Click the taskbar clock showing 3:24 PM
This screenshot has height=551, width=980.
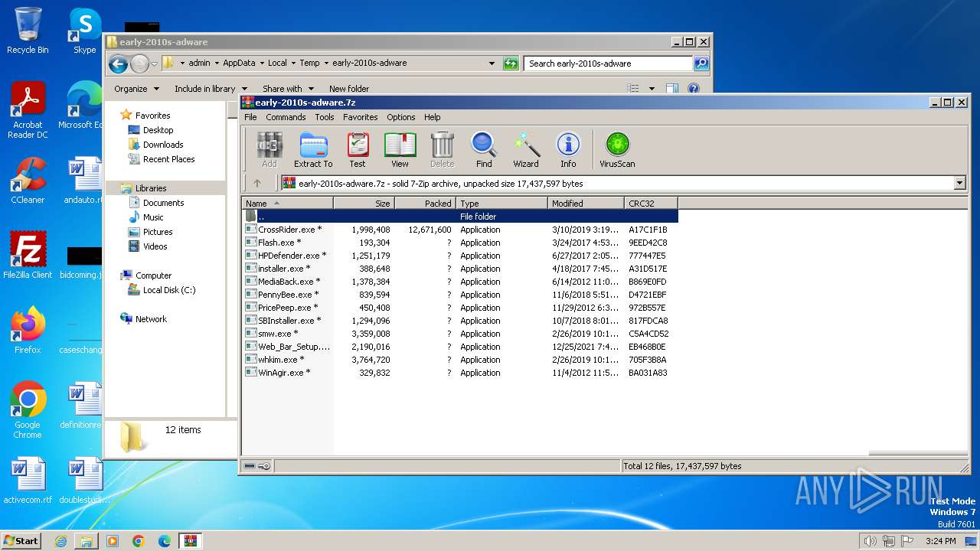point(940,541)
